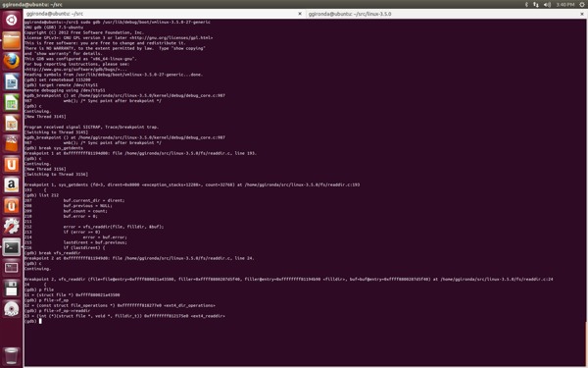Focus the Terminal launcher icon

coord(11,247)
